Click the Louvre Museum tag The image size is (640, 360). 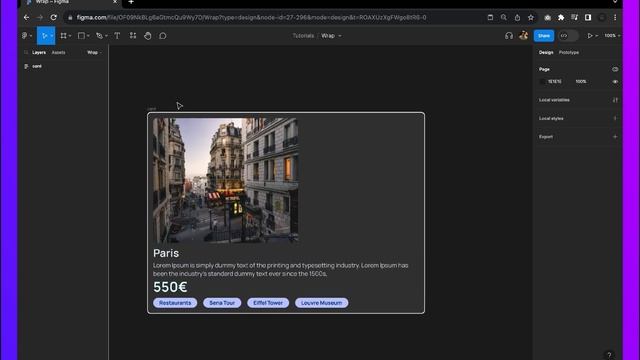[x=322, y=303]
